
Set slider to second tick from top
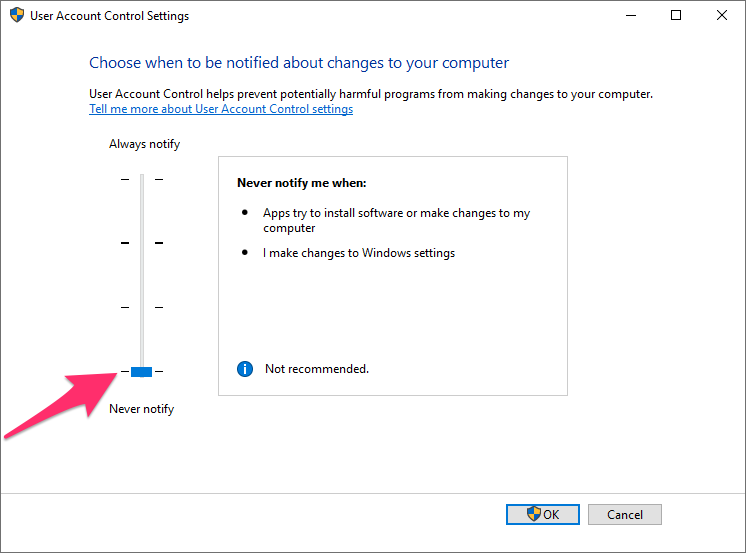point(142,243)
